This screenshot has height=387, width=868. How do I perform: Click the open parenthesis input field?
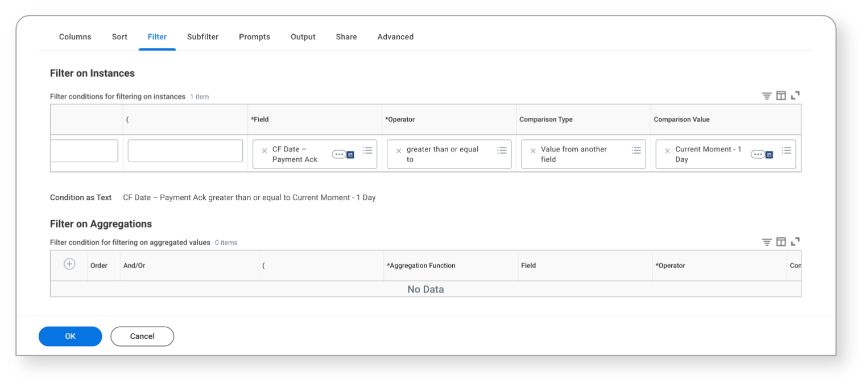(185, 151)
